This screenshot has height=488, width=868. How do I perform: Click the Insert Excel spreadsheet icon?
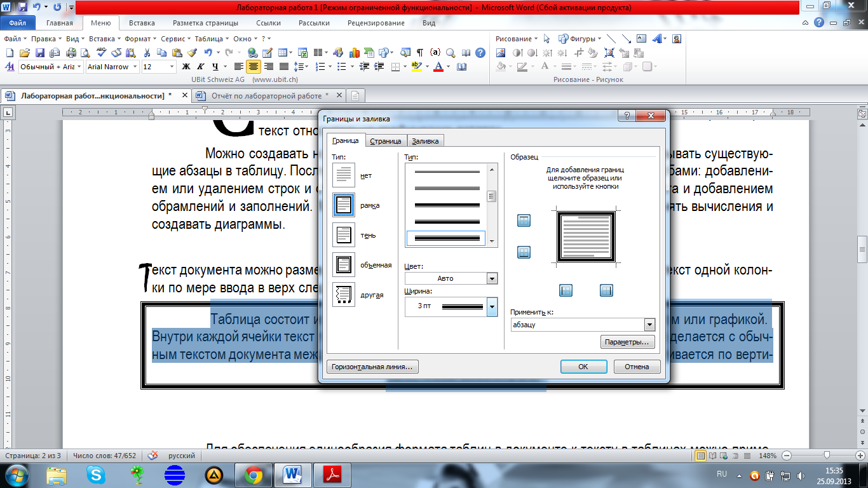pyautogui.click(x=303, y=53)
